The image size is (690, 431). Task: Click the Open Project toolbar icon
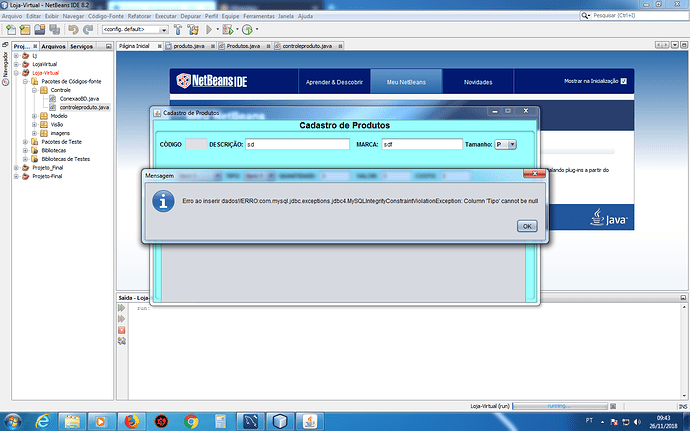(x=40, y=29)
